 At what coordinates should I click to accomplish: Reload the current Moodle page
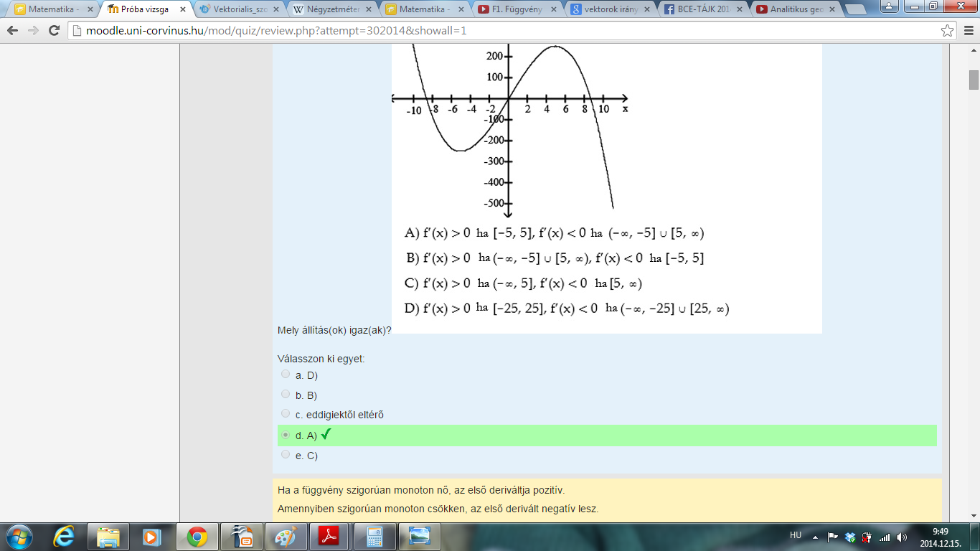(54, 31)
